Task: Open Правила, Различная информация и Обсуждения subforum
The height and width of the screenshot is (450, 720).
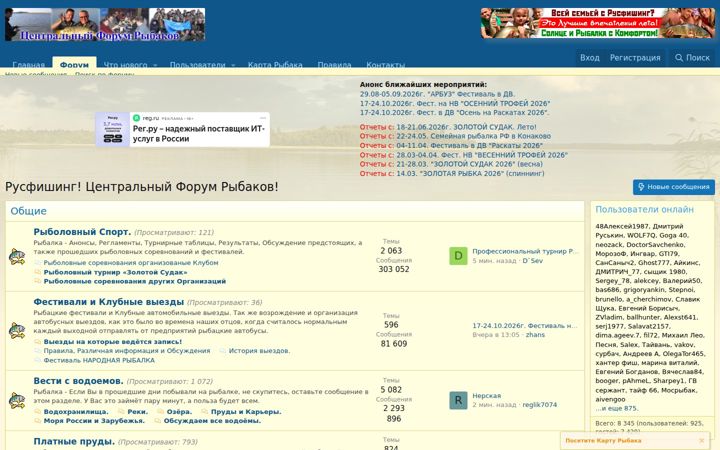Action: click(x=127, y=351)
